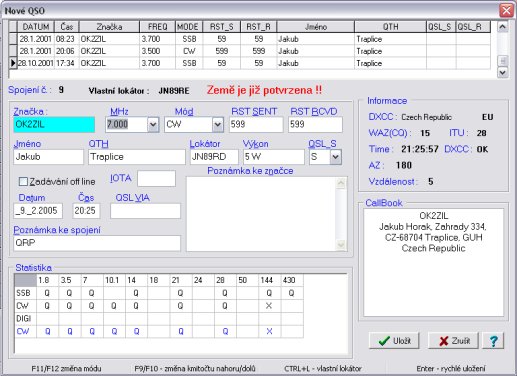The height and width of the screenshot is (376, 517).
Task: Enable the Zadávání off line checkbox
Action: (23, 181)
